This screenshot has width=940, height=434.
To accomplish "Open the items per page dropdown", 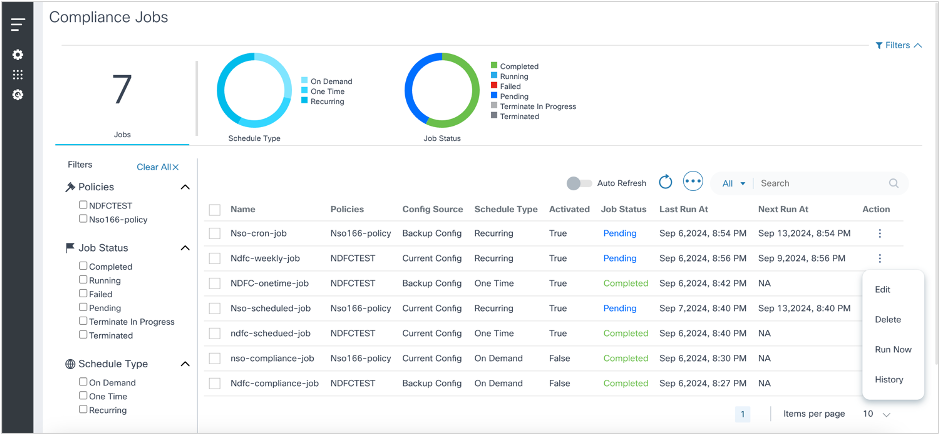I will [x=877, y=414].
